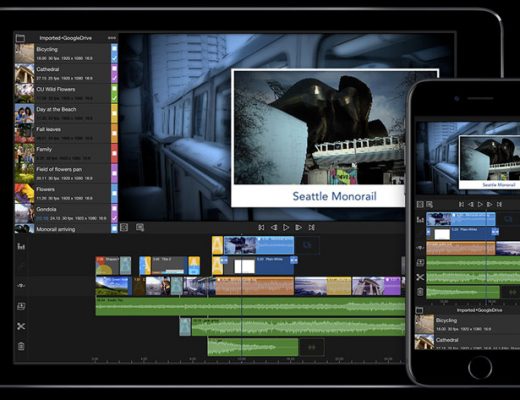Select the blue monorail clip on top track

click(x=259, y=245)
